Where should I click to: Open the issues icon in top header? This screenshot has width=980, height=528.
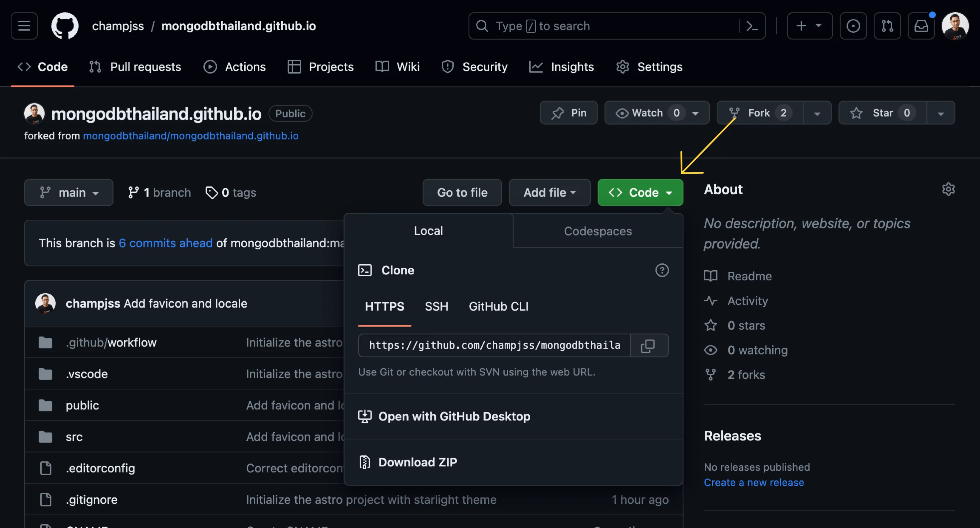coord(853,26)
